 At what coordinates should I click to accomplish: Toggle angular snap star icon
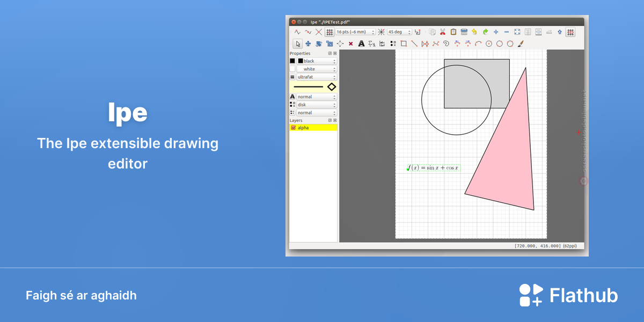(x=381, y=32)
